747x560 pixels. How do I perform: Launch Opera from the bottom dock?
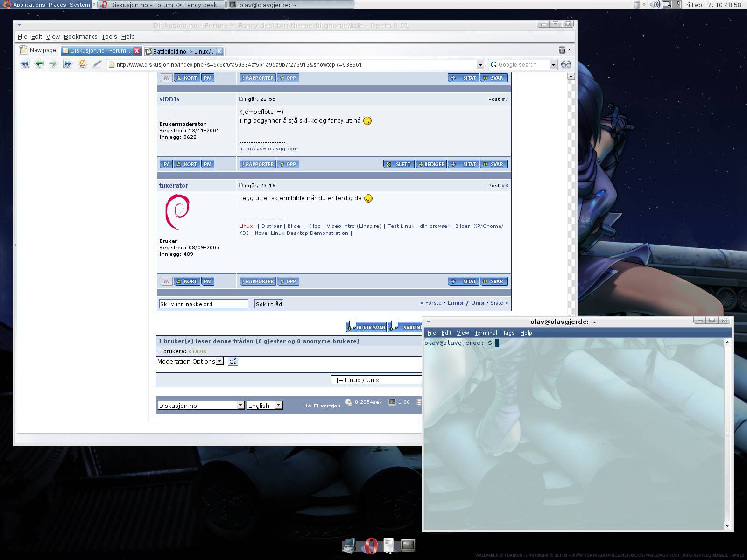[371, 546]
